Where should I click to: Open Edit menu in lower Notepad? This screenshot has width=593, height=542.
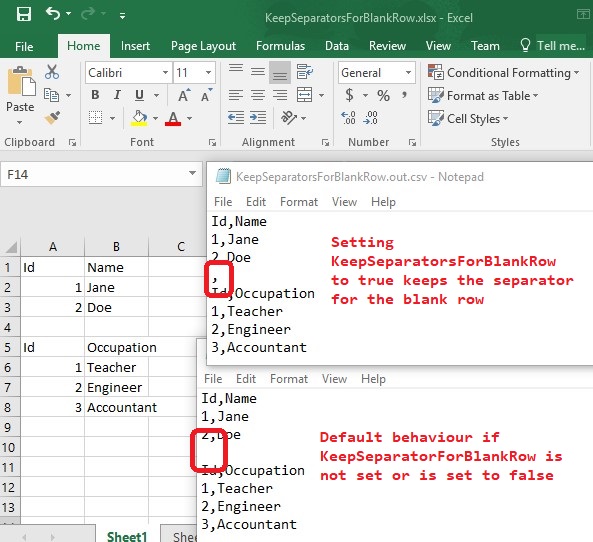click(x=246, y=379)
